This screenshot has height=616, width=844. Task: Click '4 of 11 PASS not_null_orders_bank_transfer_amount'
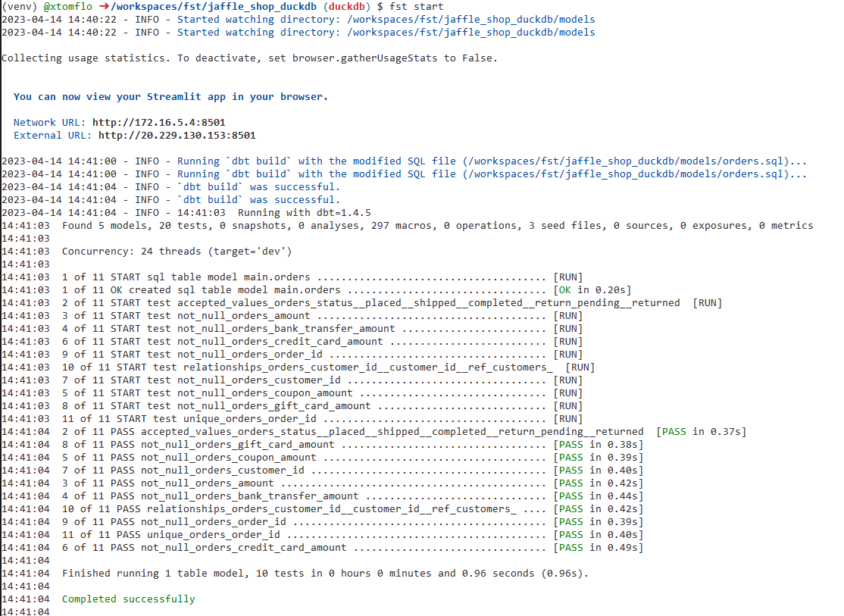click(x=210, y=496)
